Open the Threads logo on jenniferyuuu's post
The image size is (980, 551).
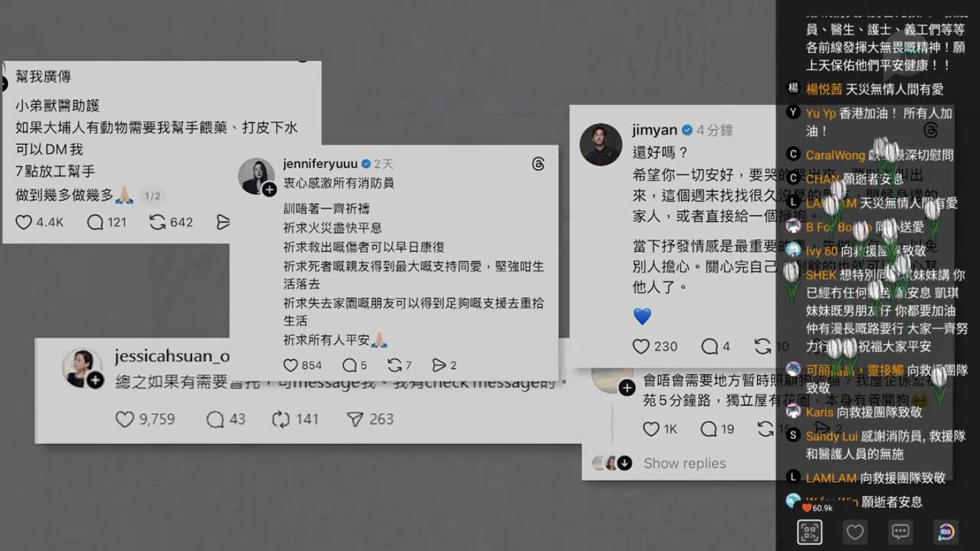[x=538, y=164]
